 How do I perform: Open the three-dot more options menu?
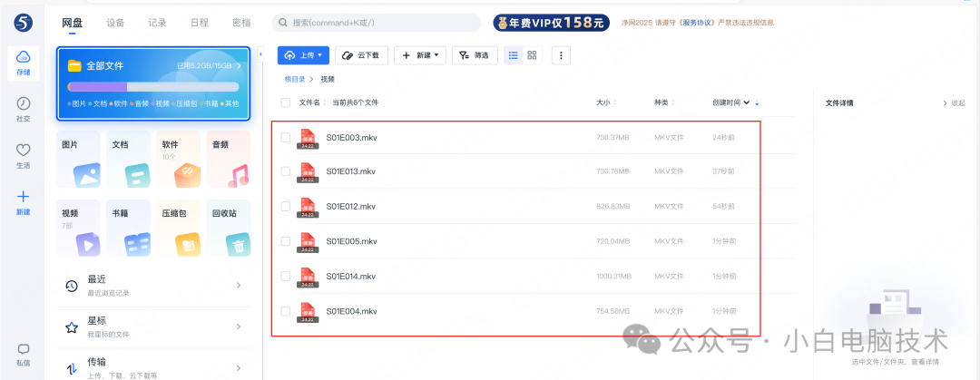point(561,55)
